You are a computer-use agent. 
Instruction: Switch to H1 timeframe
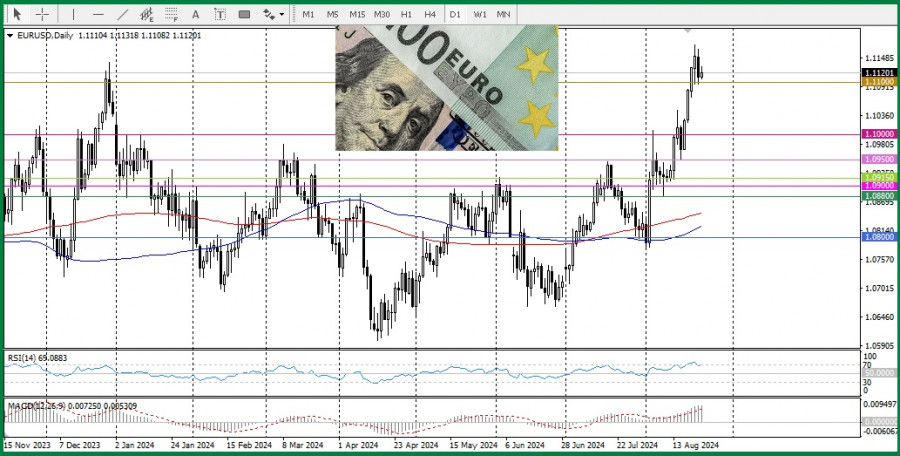[406, 14]
